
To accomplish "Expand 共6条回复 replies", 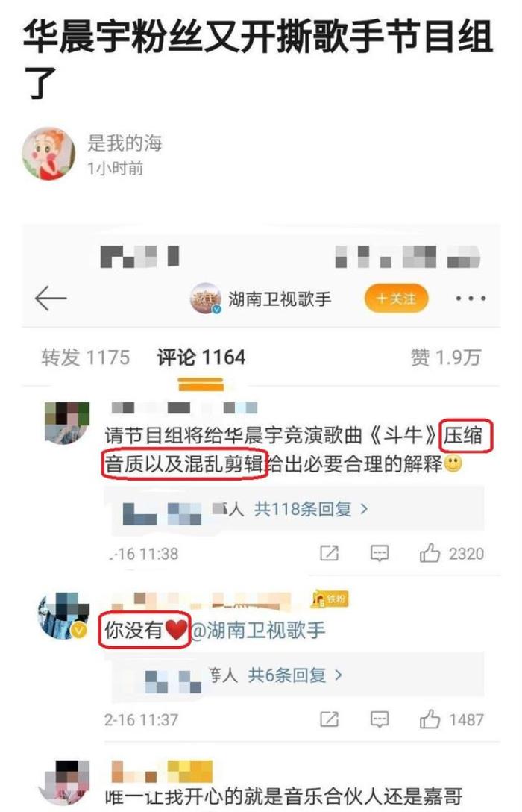I will point(295,675).
